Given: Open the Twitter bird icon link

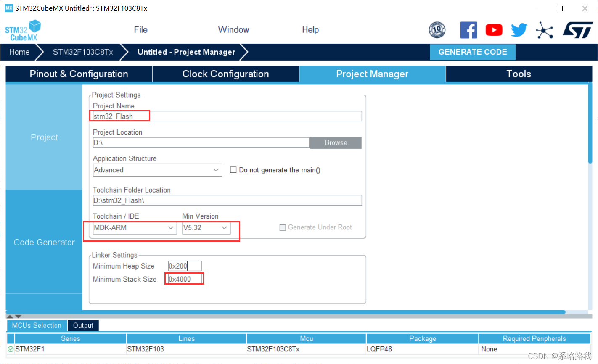Looking at the screenshot, I should coord(519,30).
